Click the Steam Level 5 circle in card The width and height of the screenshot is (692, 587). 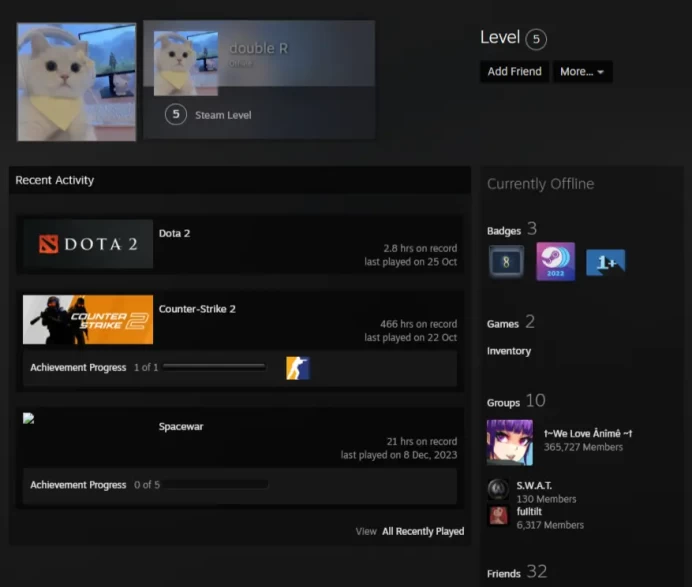pyautogui.click(x=176, y=114)
